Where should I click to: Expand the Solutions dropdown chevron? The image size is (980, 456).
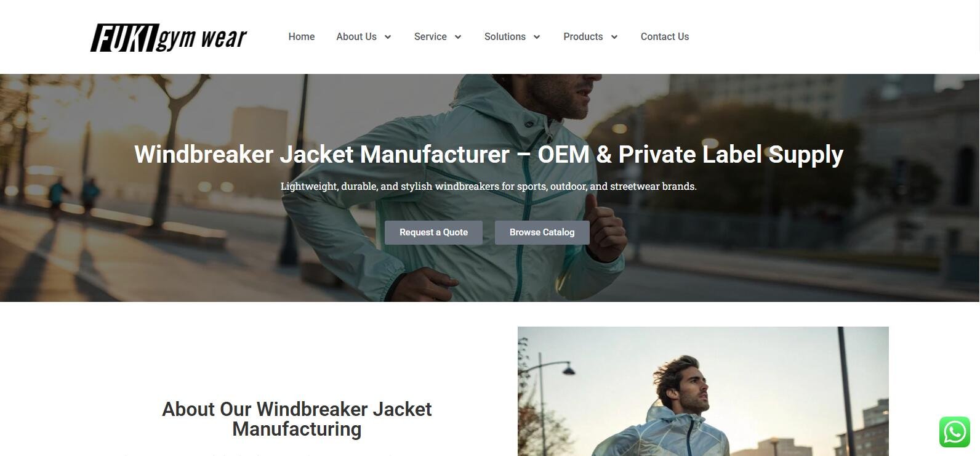tap(537, 37)
